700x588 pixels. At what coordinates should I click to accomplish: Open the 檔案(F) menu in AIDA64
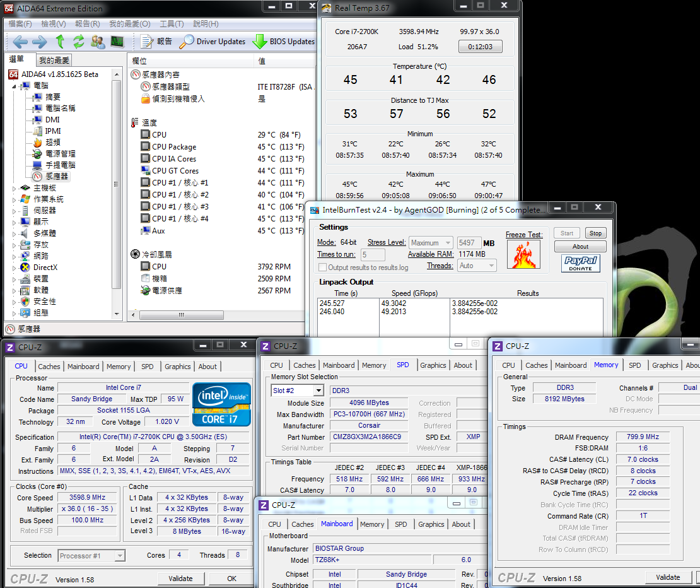[x=21, y=24]
